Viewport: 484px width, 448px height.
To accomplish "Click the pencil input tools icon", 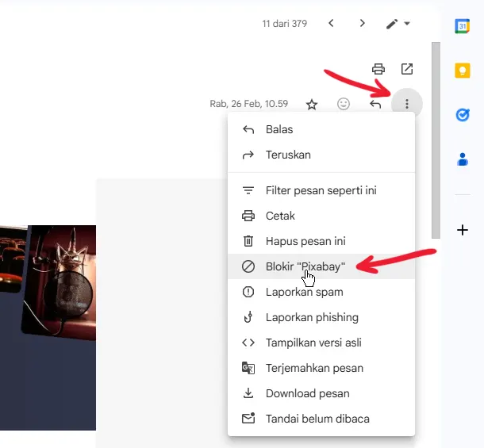I will point(392,24).
